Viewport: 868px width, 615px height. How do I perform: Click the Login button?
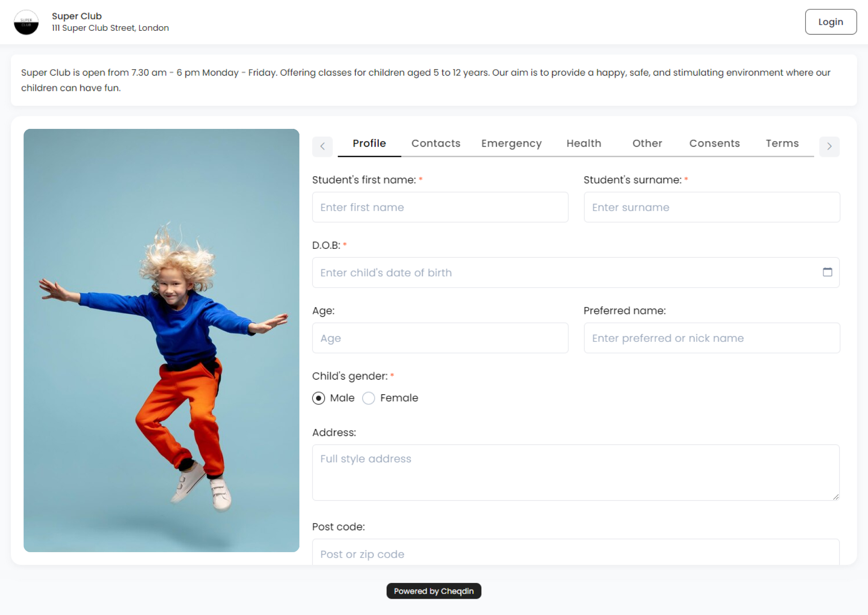tap(830, 22)
